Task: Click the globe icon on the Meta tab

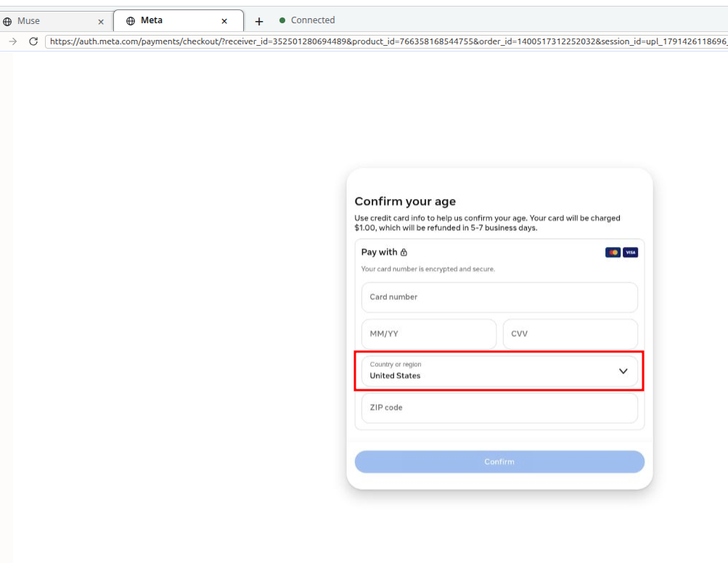Action: 131,21
